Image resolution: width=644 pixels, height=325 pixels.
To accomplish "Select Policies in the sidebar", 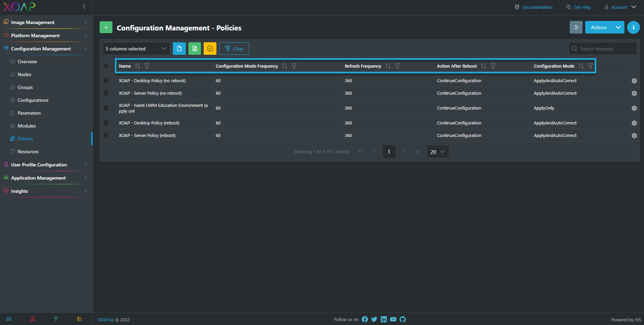I will pos(25,139).
